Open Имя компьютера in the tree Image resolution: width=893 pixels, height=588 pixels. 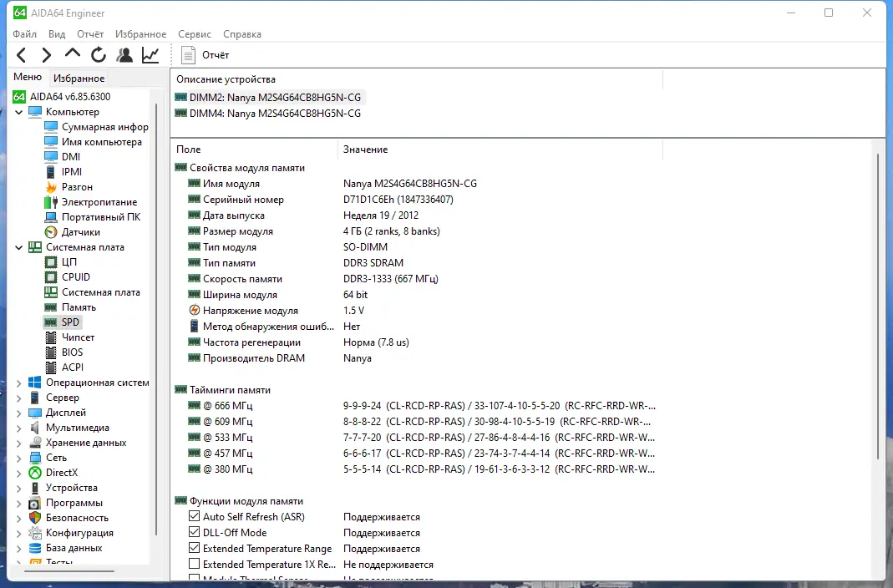click(93, 142)
